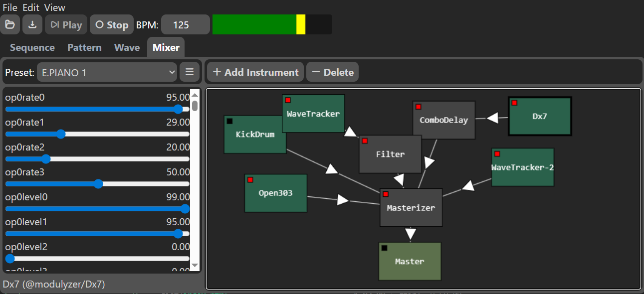This screenshot has height=294, width=644.
Task: Toggle the Masterizer node red square
Action: [386, 194]
